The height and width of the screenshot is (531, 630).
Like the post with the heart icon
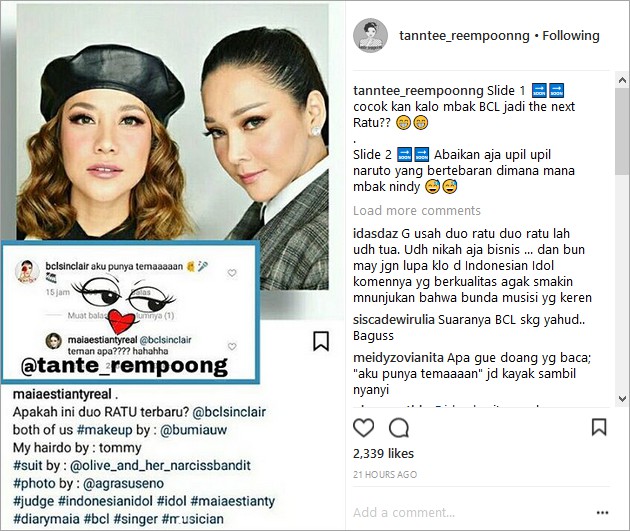[x=363, y=427]
